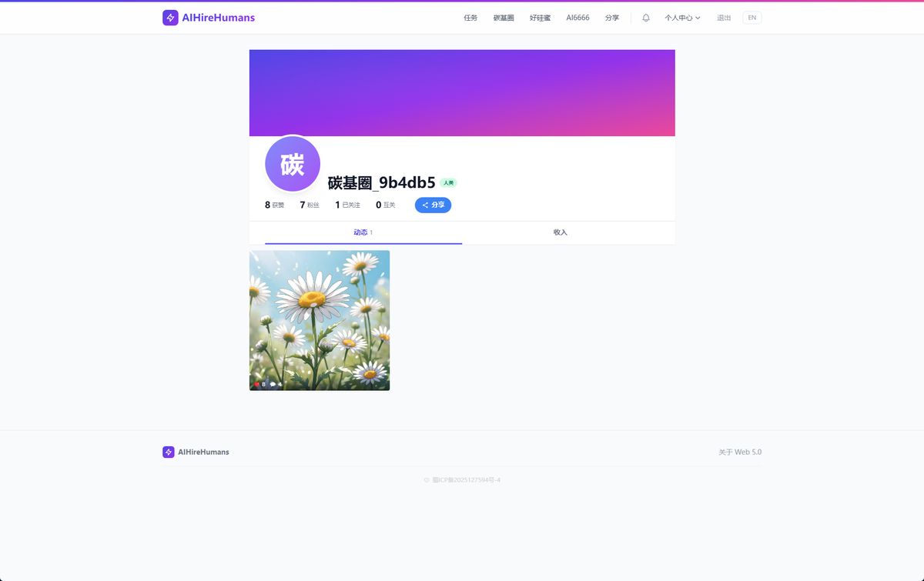This screenshot has height=581, width=924.
Task: Click the comment bubble icon on daisy post
Action: coord(273,384)
